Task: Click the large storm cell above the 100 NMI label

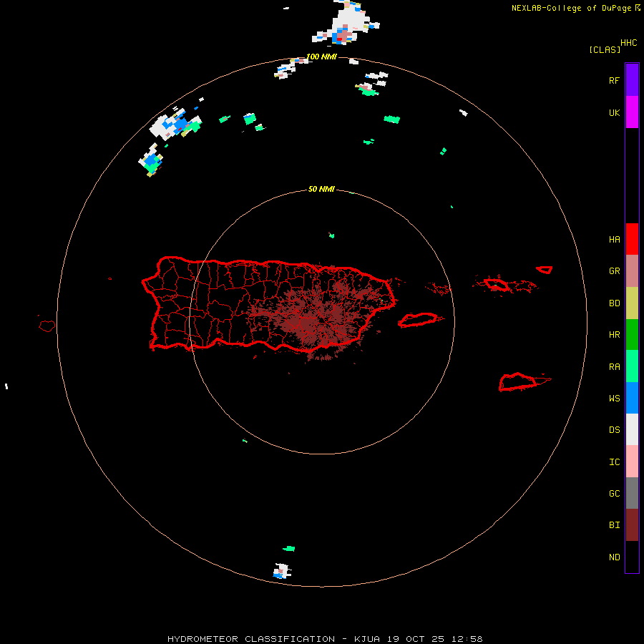Action: pos(345,23)
